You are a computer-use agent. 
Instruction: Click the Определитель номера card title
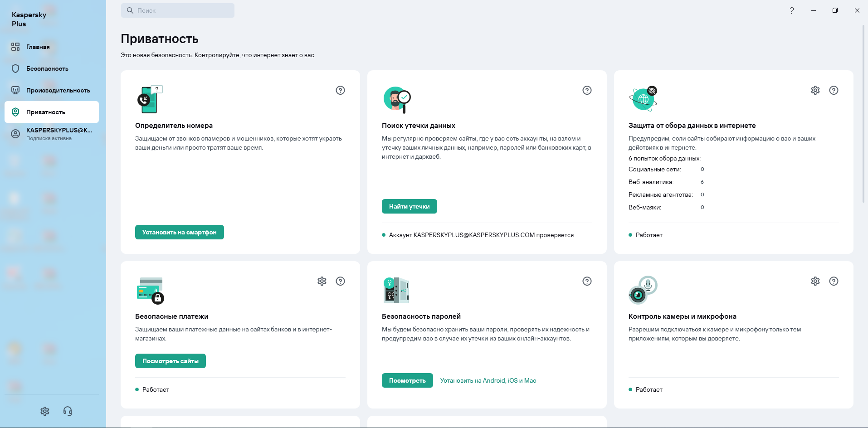[174, 126]
